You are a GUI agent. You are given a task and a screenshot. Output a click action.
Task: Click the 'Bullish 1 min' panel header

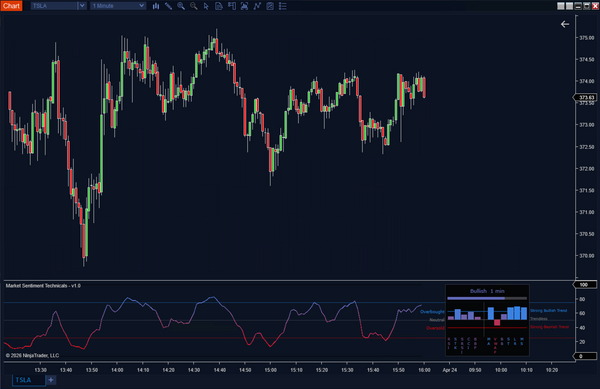click(487, 291)
